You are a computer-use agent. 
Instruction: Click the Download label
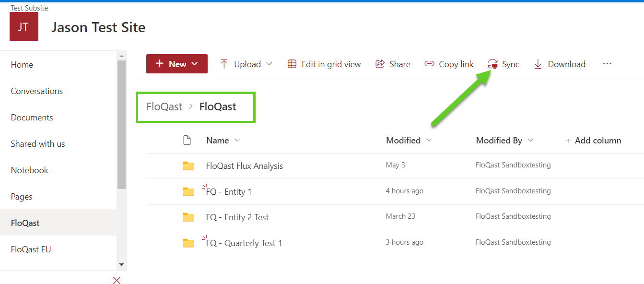[567, 64]
